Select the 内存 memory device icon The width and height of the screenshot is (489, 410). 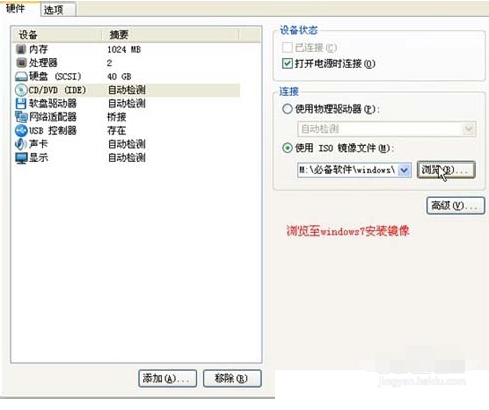(x=21, y=49)
